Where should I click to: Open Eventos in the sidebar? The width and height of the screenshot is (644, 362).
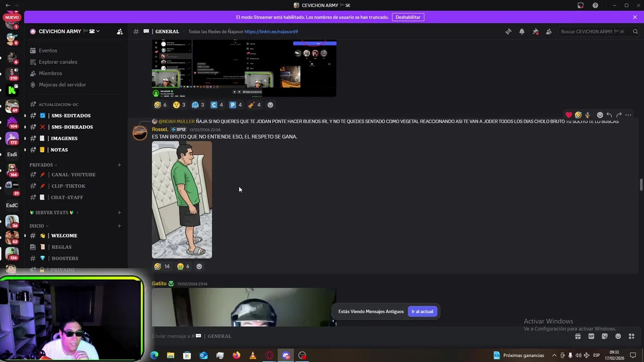(48, 50)
